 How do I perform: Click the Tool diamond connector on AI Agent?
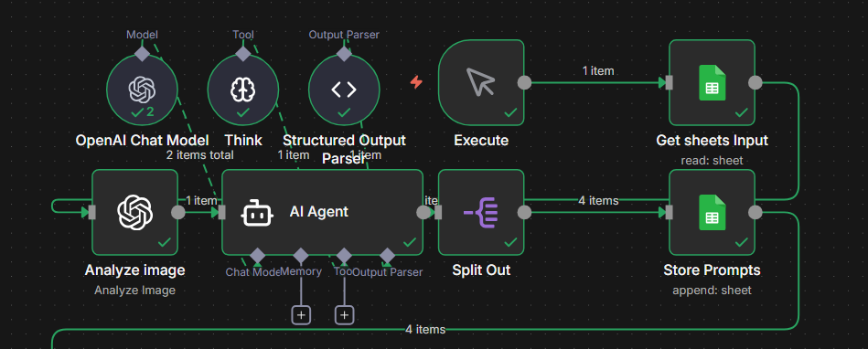coord(344,256)
